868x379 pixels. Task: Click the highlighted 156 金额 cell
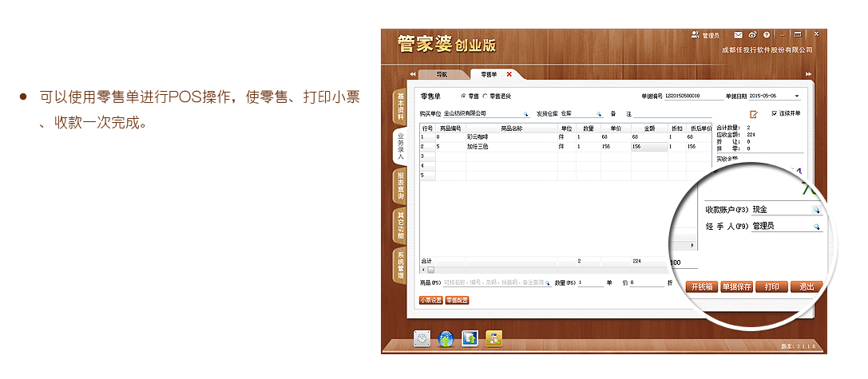click(x=648, y=147)
